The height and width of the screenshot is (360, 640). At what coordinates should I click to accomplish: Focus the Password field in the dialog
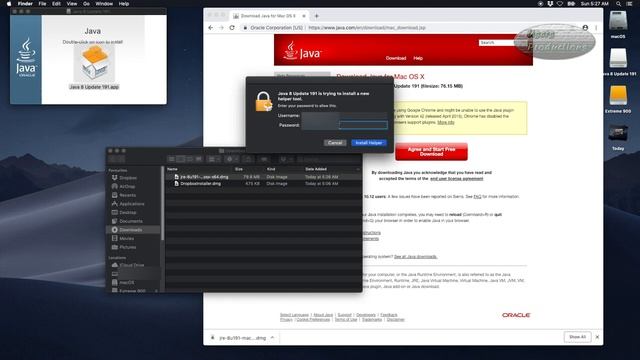click(363, 125)
